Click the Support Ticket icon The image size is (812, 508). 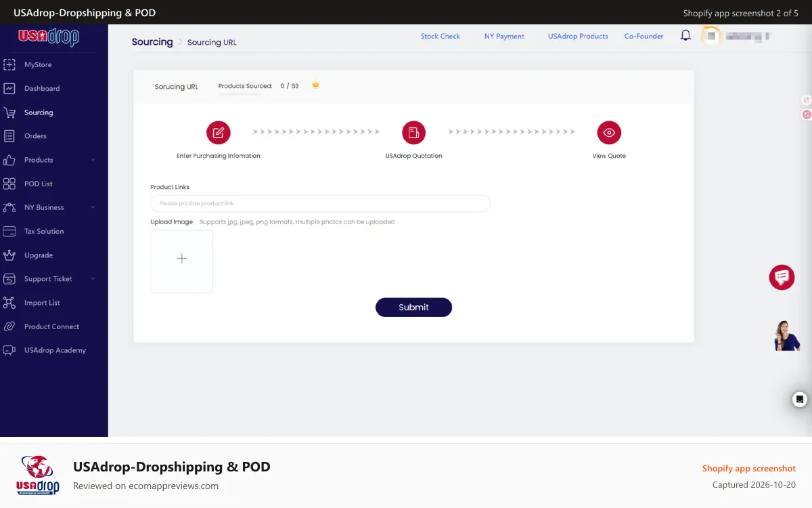coord(9,279)
